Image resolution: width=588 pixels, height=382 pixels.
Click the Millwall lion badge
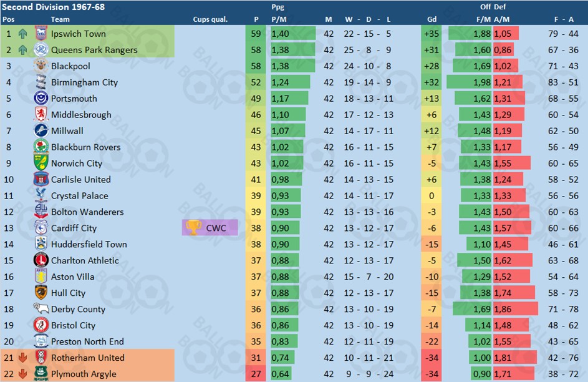[41, 130]
